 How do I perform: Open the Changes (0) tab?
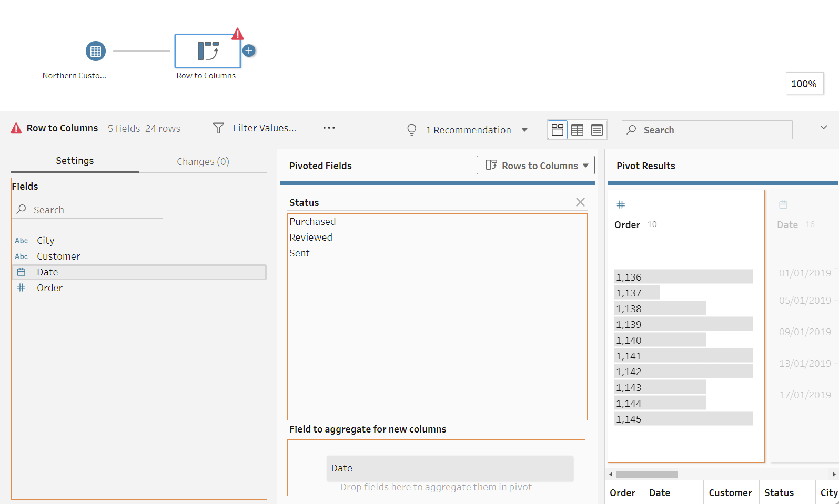203,161
